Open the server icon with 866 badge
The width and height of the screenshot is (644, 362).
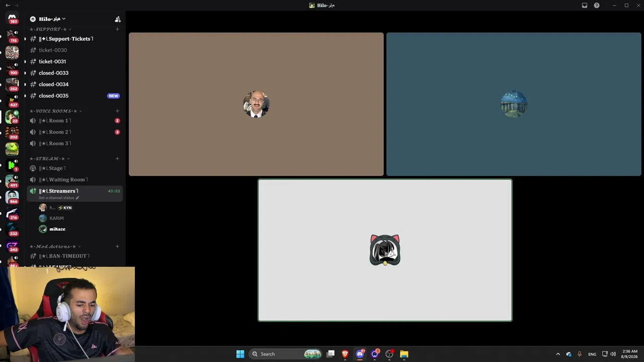point(12,197)
